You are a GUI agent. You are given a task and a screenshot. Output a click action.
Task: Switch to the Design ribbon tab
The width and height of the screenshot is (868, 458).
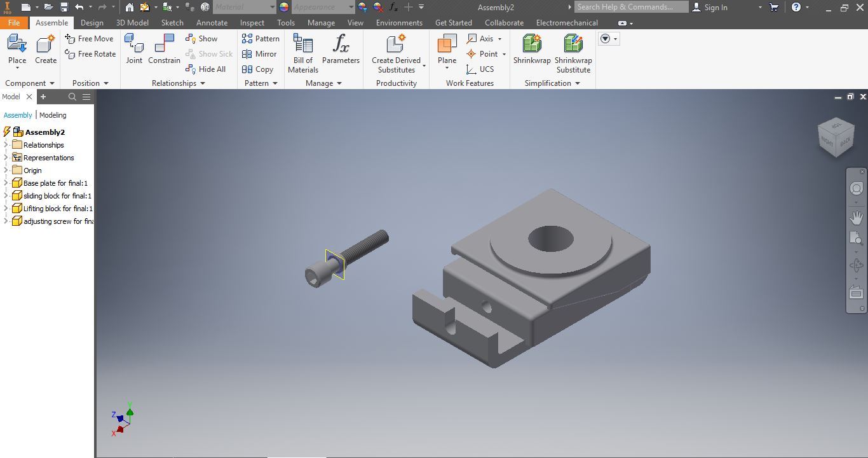pos(92,23)
